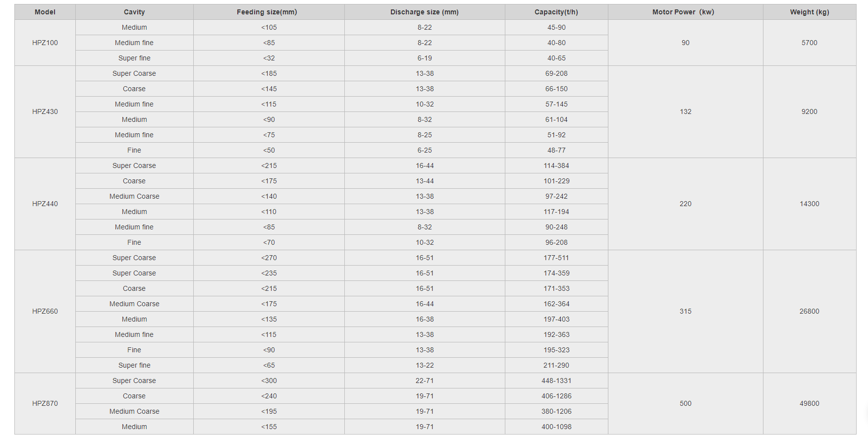
Task: Select the Cavity column header
Action: 134,12
